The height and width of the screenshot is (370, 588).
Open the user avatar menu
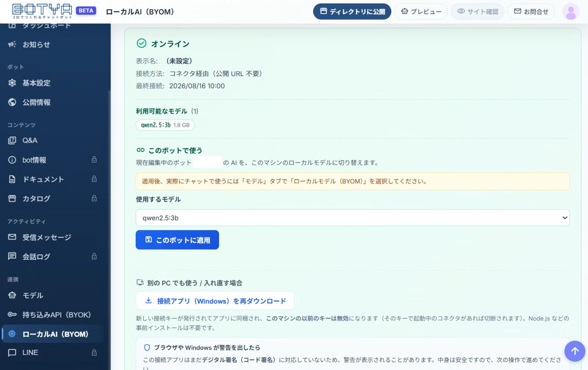[x=571, y=11]
